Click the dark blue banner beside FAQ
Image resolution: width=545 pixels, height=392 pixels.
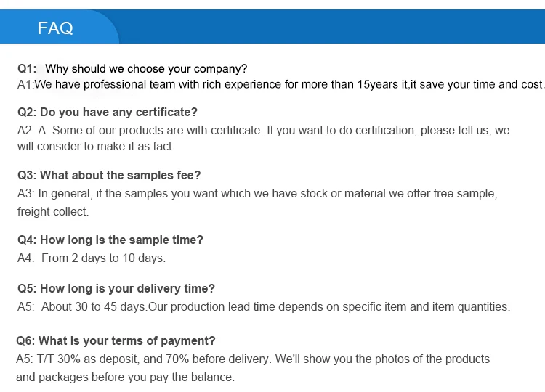(327, 28)
